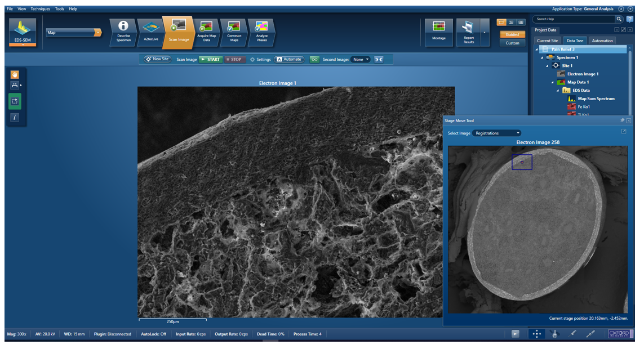Click the Stage Move tool icon in status bar
Image resolution: width=644 pixels, height=349 pixels.
(536, 334)
